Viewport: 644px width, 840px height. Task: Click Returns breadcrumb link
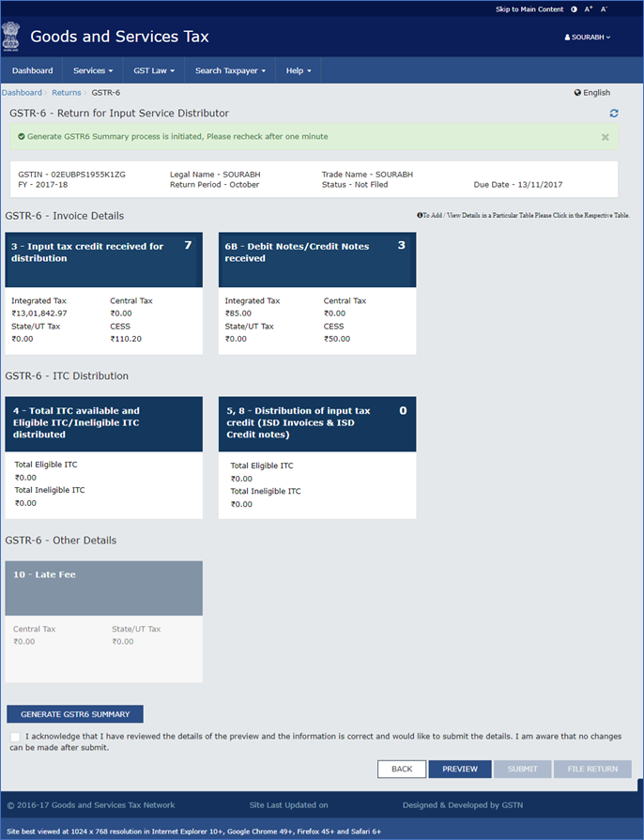pos(67,92)
